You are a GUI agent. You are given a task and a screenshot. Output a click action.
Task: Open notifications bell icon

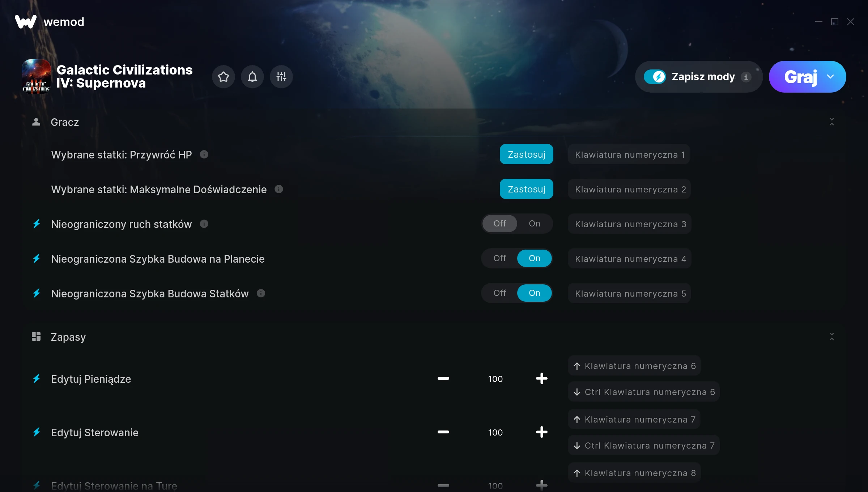click(252, 77)
